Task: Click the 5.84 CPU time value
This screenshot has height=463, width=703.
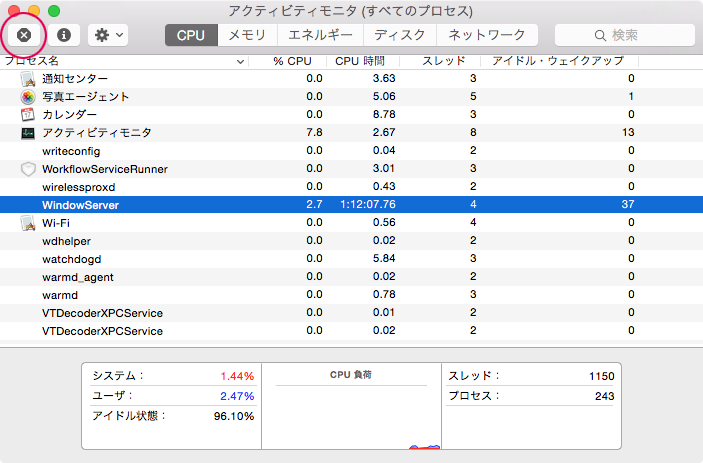Action: click(384, 258)
